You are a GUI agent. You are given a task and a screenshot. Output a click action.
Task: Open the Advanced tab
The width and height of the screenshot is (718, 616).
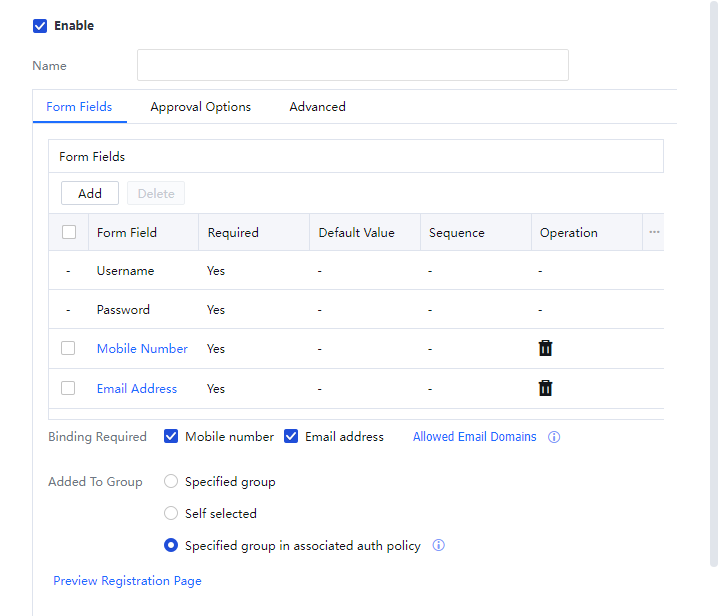click(317, 107)
